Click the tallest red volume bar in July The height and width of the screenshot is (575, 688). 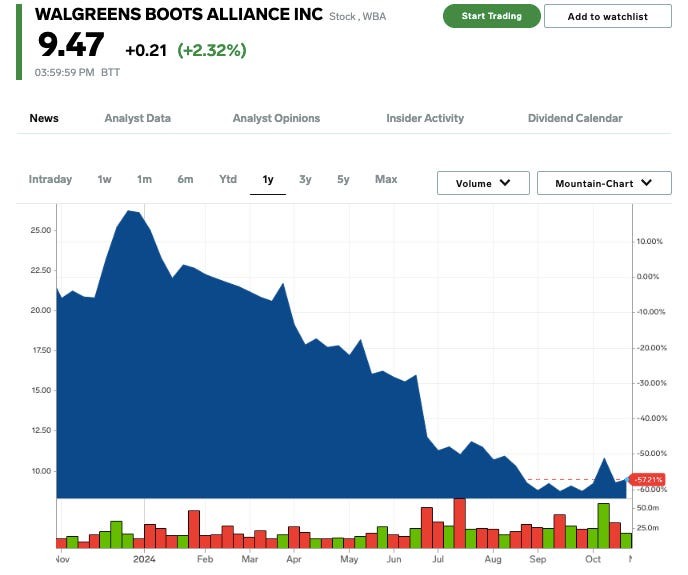tap(459, 522)
